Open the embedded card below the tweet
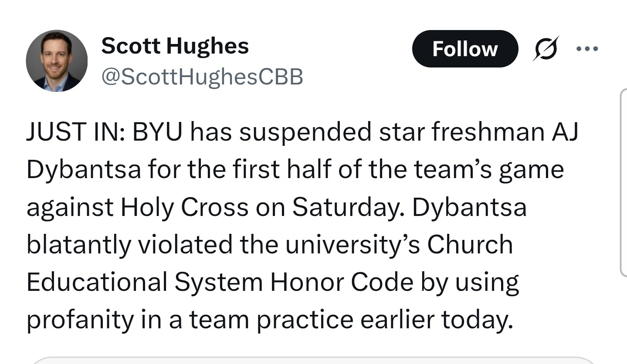Viewport: 627px width, 364px height. tap(314, 361)
